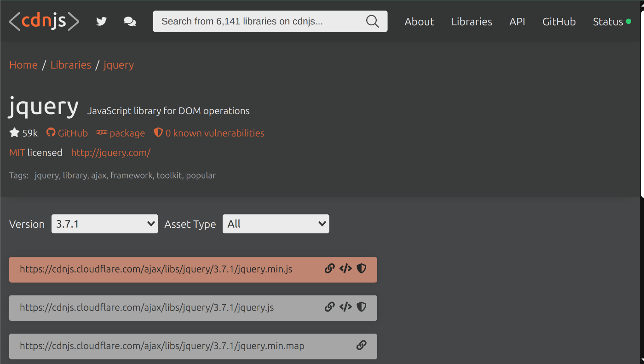Copy SRI shield icon for jquery.js
The image size is (644, 364).
(362, 307)
